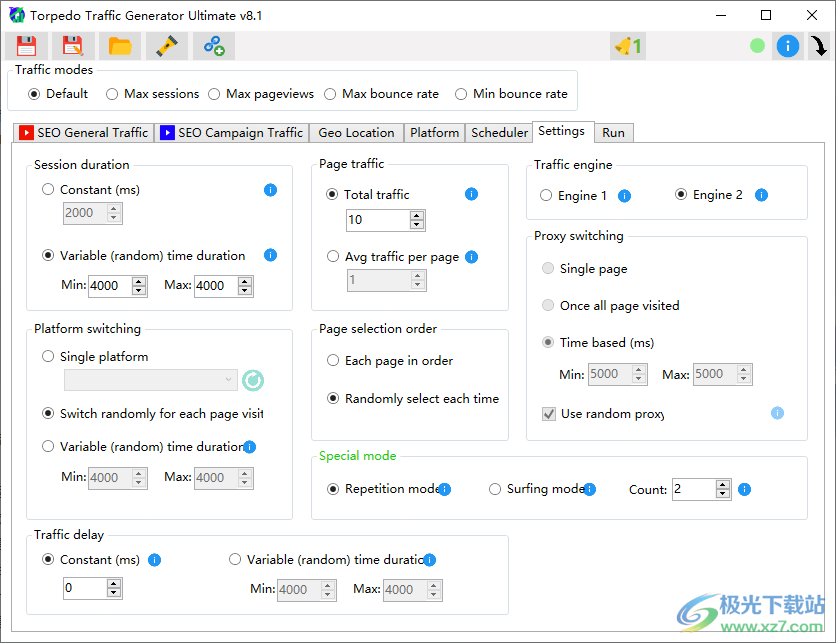Select Single platform option

pyautogui.click(x=95, y=357)
